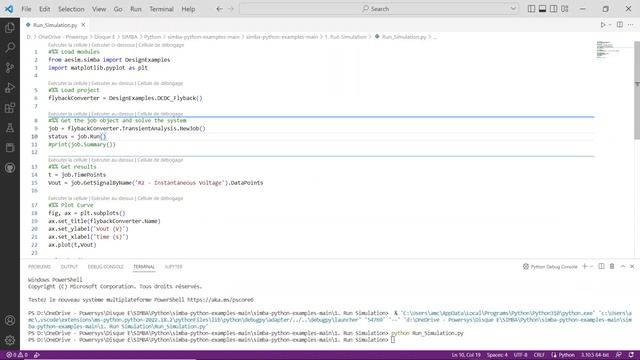The width and height of the screenshot is (640, 360).
Task: Click the title bar Search box
Action: click(x=379, y=9)
